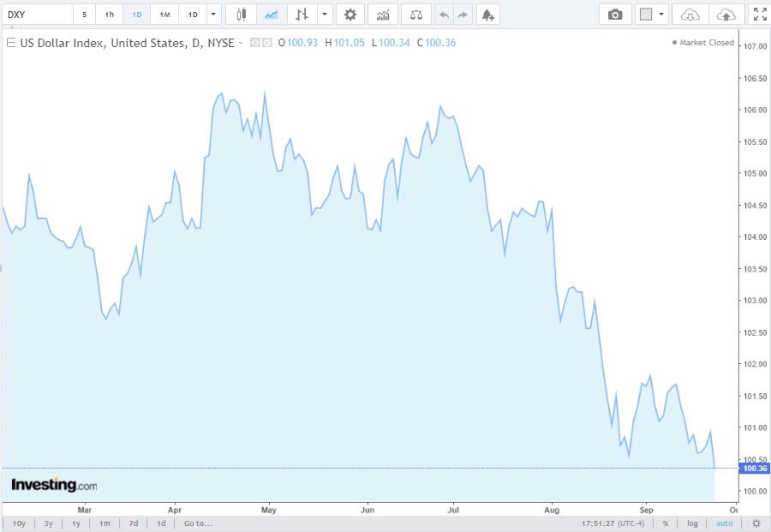The image size is (771, 532).
Task: Select the 1M interval tab
Action: pyautogui.click(x=164, y=15)
